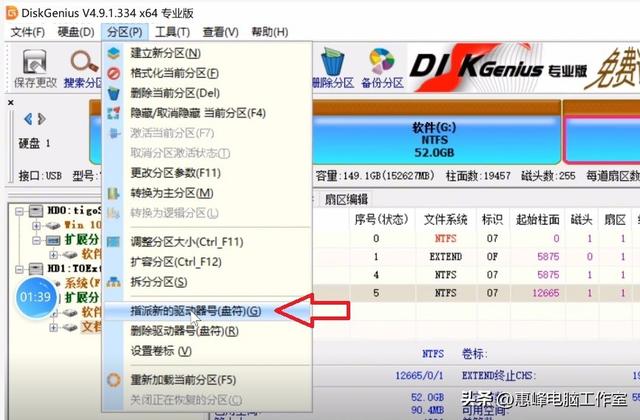Go to next disk with right arrow
Viewport: 640px width, 420px height.
tap(41, 119)
